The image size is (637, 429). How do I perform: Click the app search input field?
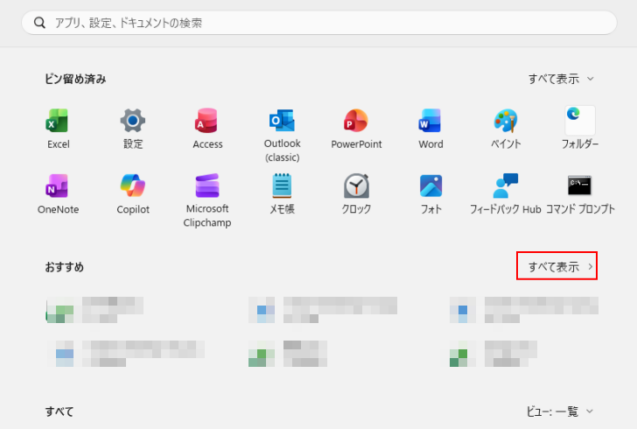[x=319, y=23]
